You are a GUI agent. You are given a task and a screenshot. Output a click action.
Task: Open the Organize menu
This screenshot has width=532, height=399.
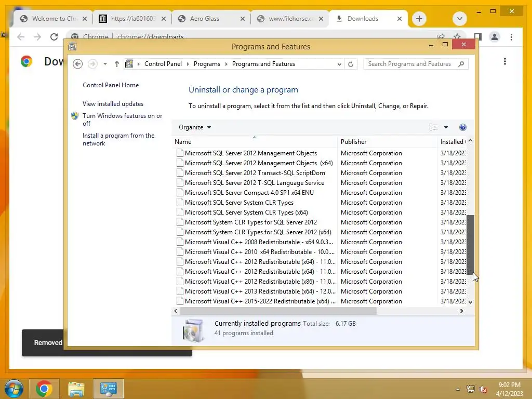[195, 127]
